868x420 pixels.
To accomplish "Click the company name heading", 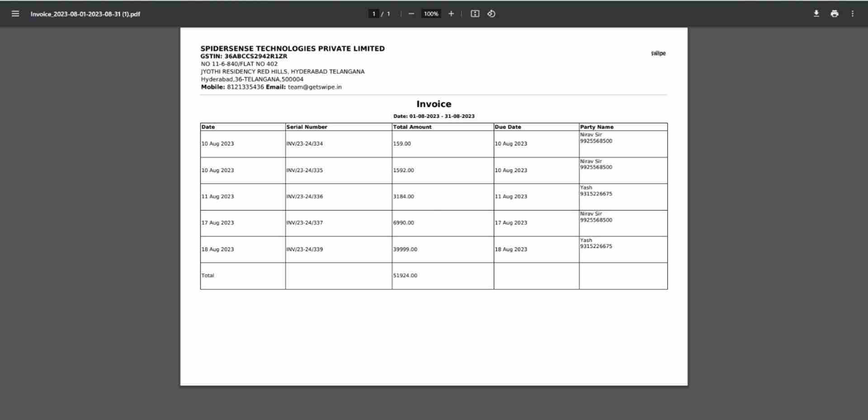I will 292,48.
